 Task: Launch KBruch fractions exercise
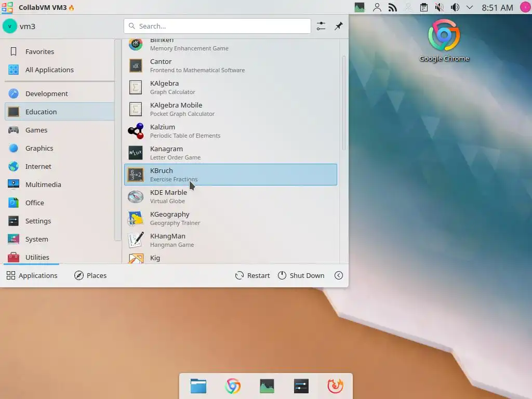[231, 175]
